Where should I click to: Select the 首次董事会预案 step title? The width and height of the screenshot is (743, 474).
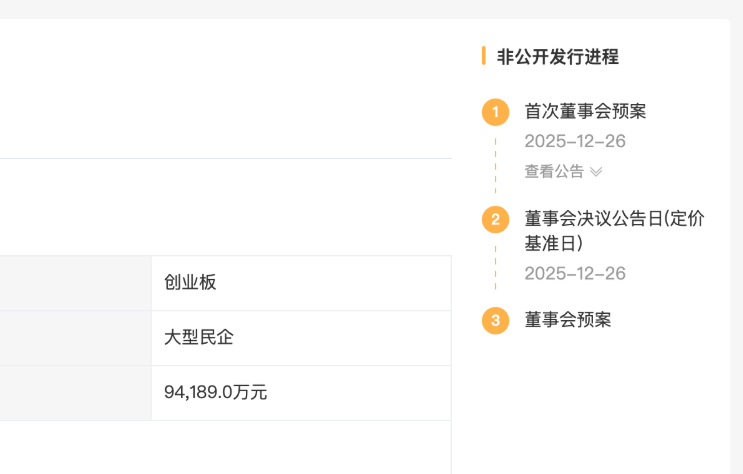pos(585,111)
